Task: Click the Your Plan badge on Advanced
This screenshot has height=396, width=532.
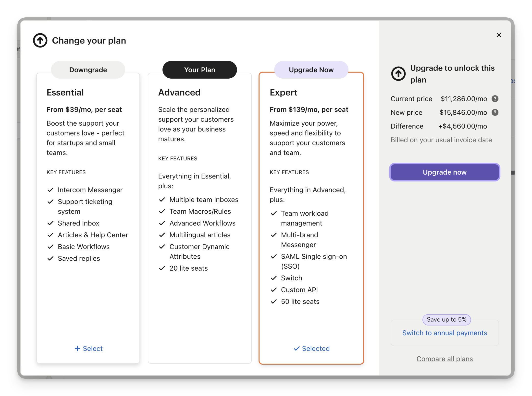Action: click(199, 70)
